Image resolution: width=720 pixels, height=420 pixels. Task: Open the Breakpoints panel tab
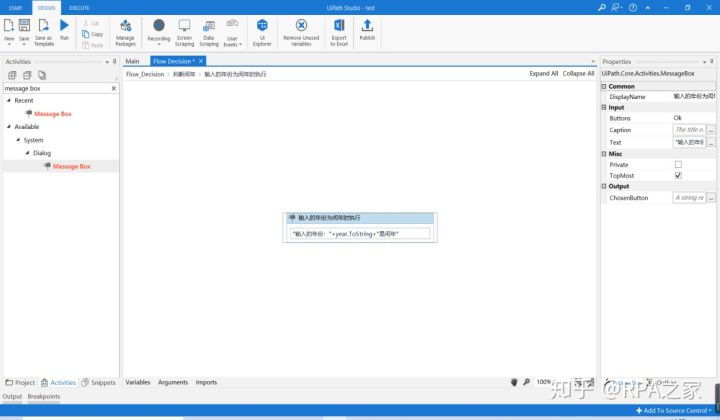[x=44, y=396]
